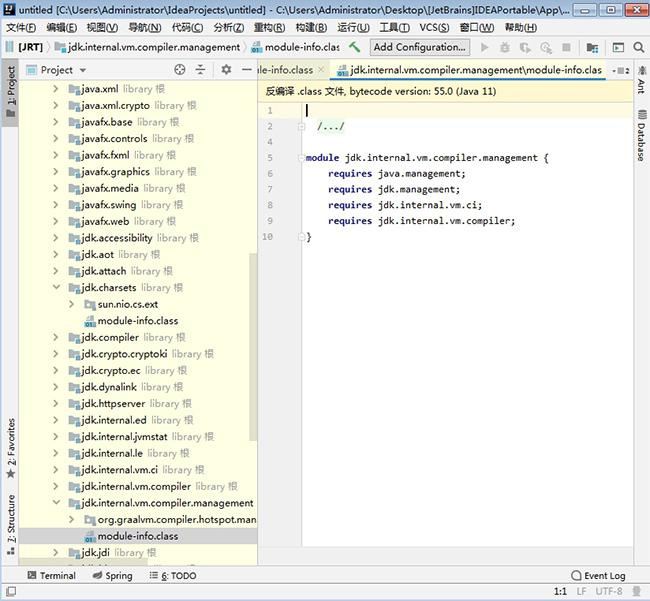650x601 pixels.
Task: Close the first module-info.class editor tab
Action: (x=321, y=70)
